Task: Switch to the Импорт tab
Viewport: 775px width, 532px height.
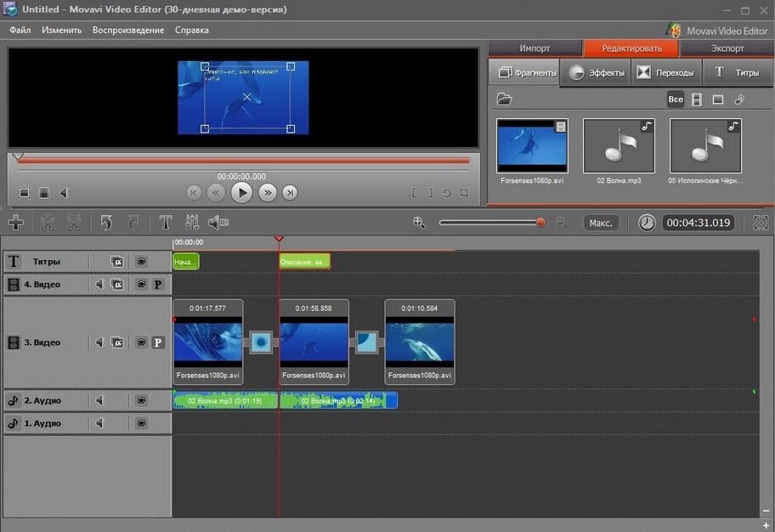Action: click(x=535, y=48)
